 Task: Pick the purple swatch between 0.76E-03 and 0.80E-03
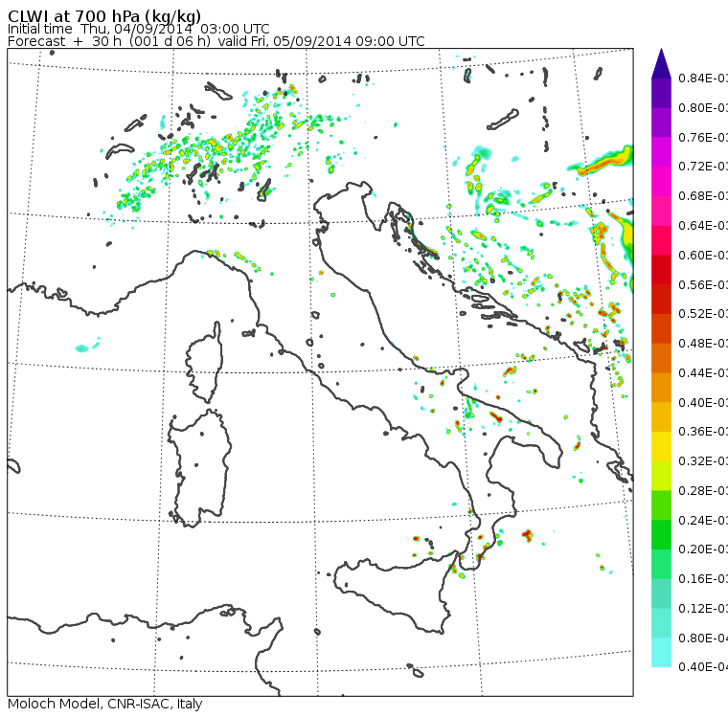[x=661, y=123]
